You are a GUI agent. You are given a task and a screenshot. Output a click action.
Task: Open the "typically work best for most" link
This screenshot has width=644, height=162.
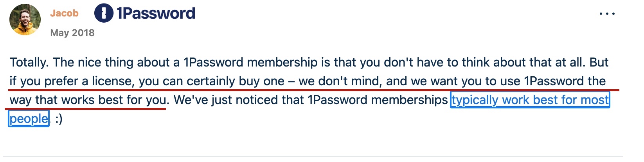click(530, 100)
